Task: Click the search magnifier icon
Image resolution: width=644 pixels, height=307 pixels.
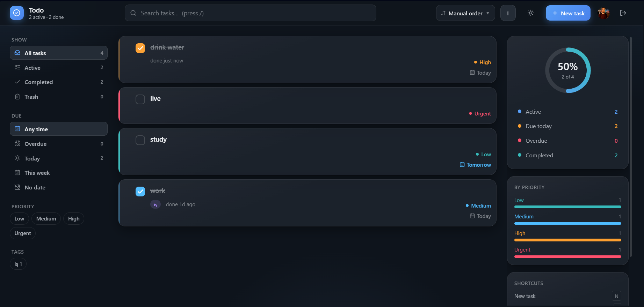Action: point(133,13)
